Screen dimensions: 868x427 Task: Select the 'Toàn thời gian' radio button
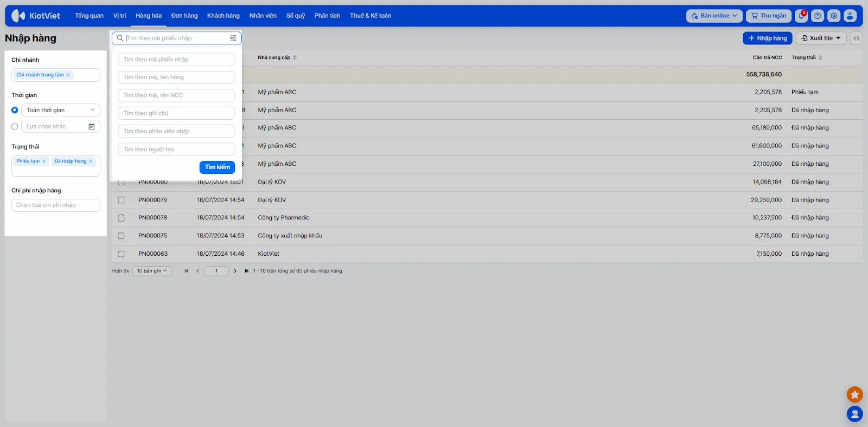tap(15, 110)
